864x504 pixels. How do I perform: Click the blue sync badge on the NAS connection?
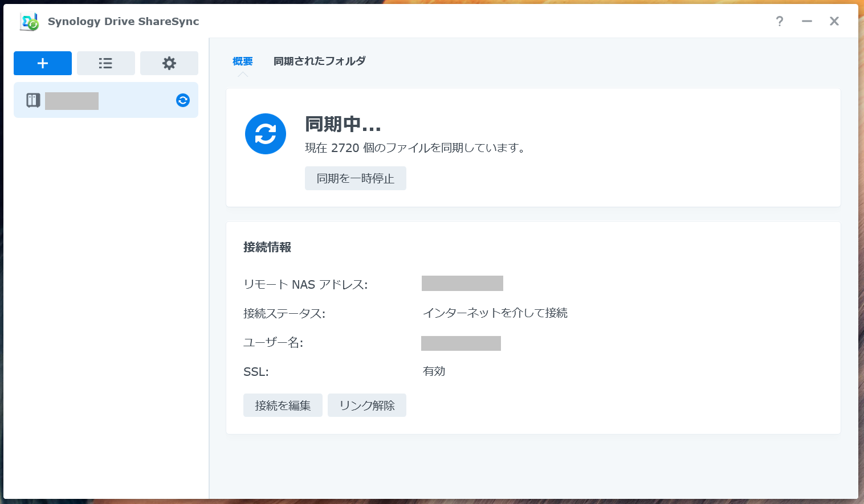click(182, 100)
